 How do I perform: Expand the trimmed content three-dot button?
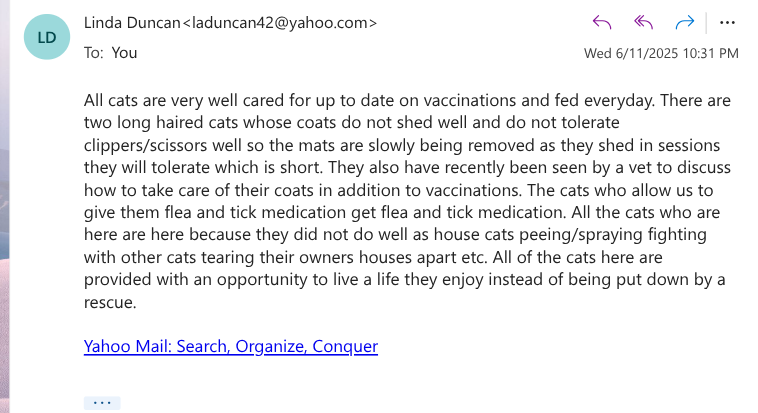(102, 403)
